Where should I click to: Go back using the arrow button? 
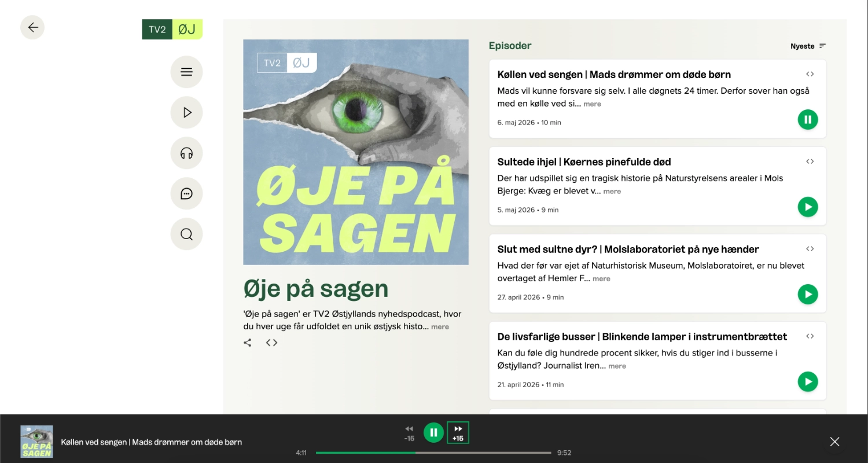pos(32,27)
